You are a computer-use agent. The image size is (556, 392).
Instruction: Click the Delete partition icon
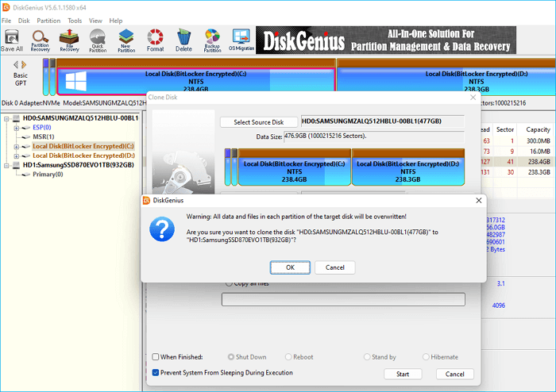pos(183,40)
